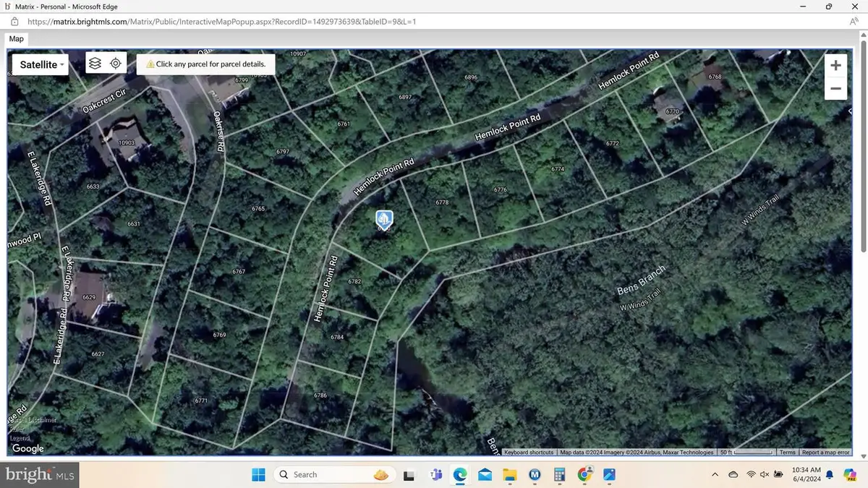Click parcel number 6797
Image resolution: width=868 pixels, height=488 pixels.
click(283, 152)
